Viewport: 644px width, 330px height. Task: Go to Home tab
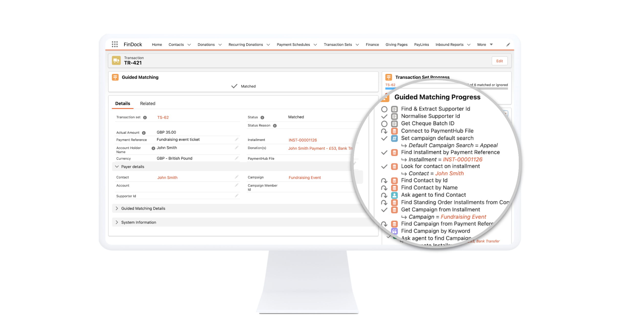[x=157, y=45]
